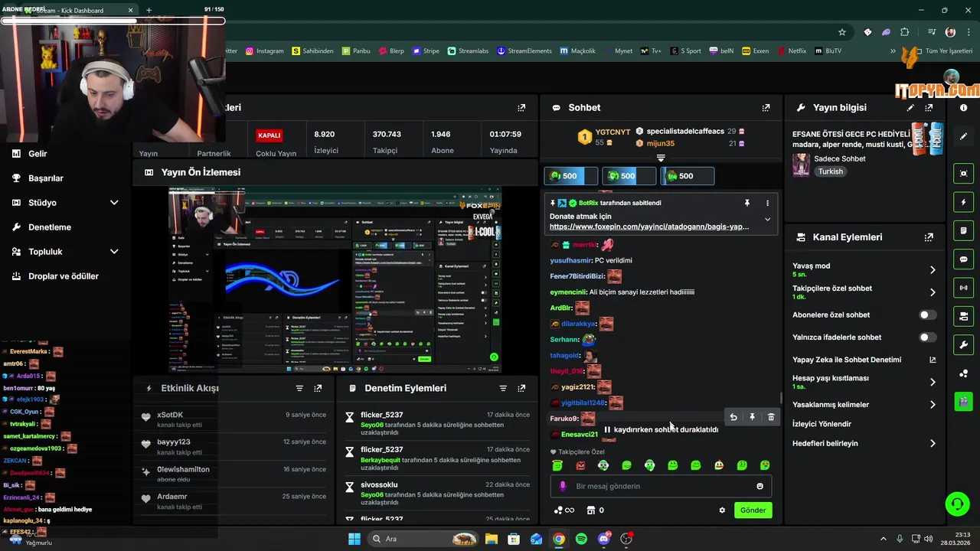
Task: Click İzleyici Yönlendir option
Action: 822,424
